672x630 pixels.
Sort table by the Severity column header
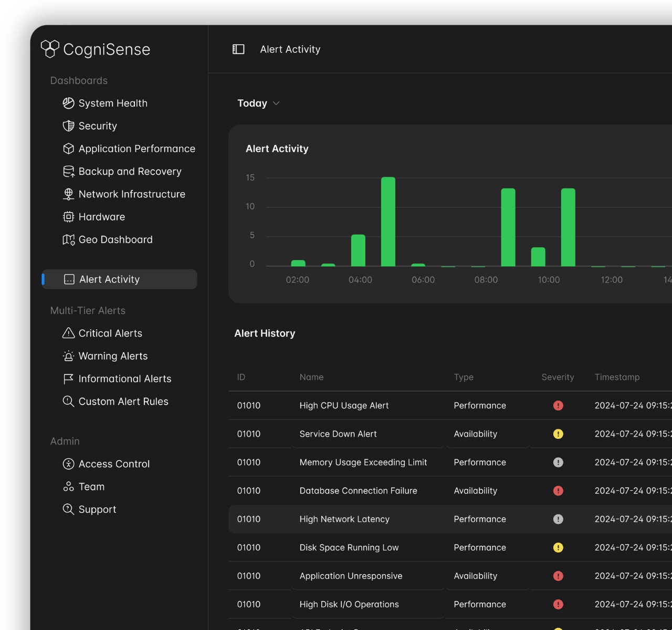tap(558, 377)
